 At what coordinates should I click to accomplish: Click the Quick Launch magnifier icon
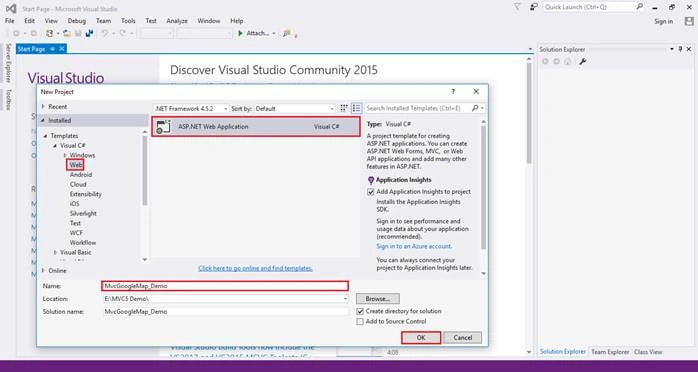pyautogui.click(x=640, y=7)
